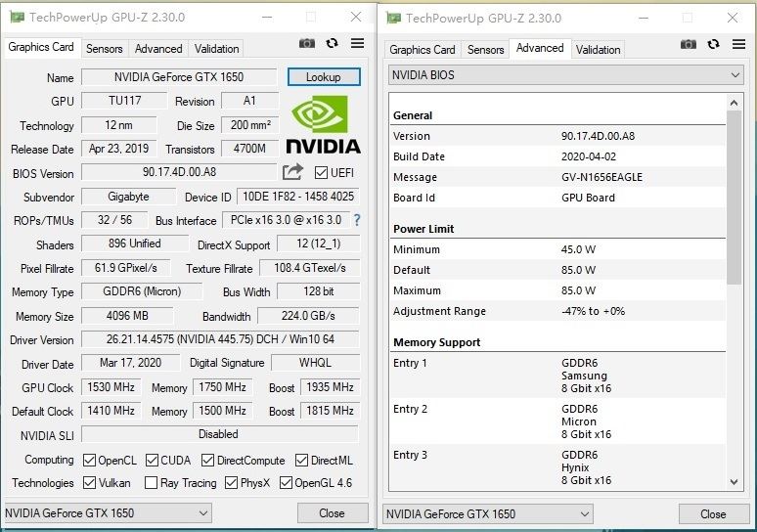Toggle the PhysX checkbox
Screen dimensions: 757x532
coord(231,483)
